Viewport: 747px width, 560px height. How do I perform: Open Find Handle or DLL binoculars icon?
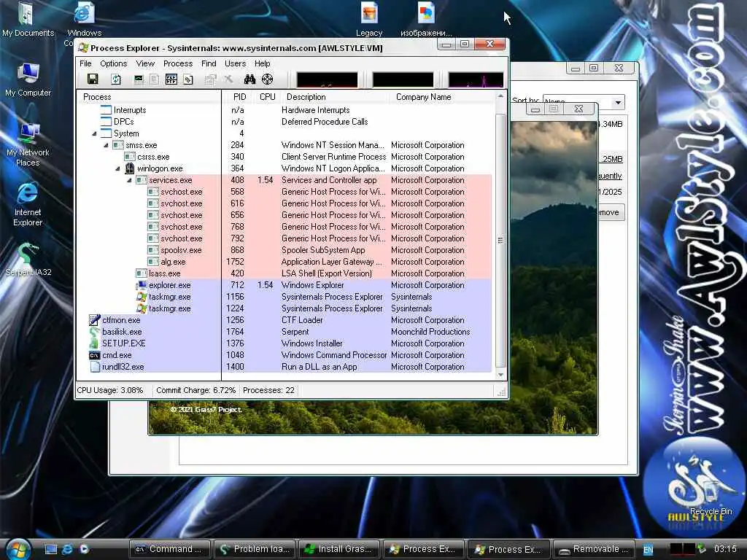[x=249, y=79]
